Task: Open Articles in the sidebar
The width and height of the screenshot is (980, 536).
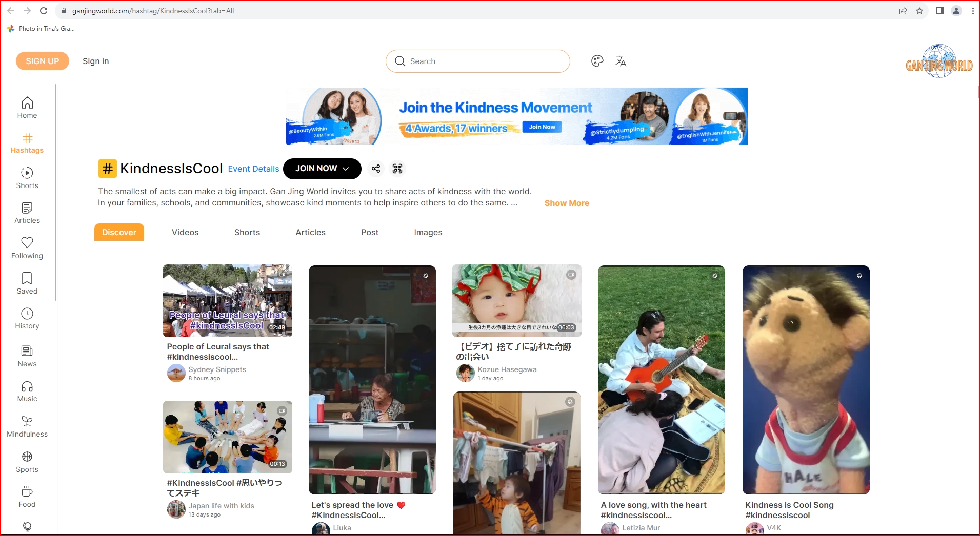Action: pos(27,213)
